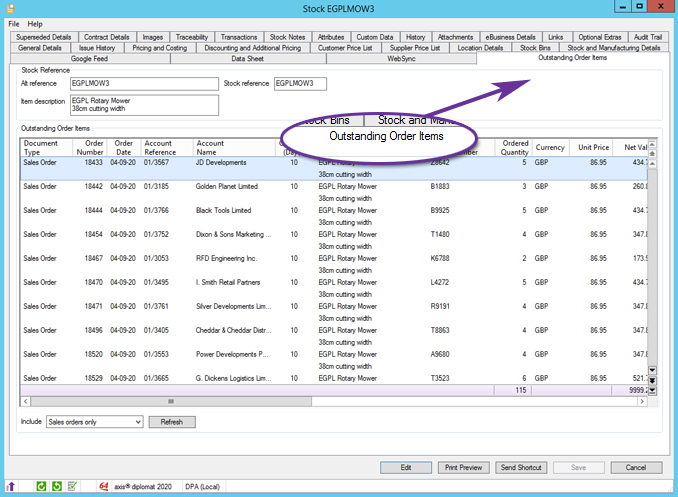Screen dimensions: 678x497
Task: Click order number 18529
Action: [x=93, y=378]
